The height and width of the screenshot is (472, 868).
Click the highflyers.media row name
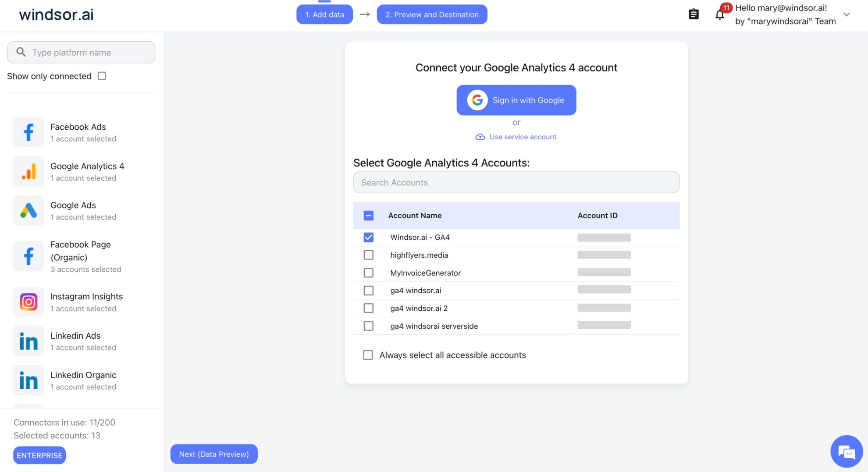tap(419, 255)
